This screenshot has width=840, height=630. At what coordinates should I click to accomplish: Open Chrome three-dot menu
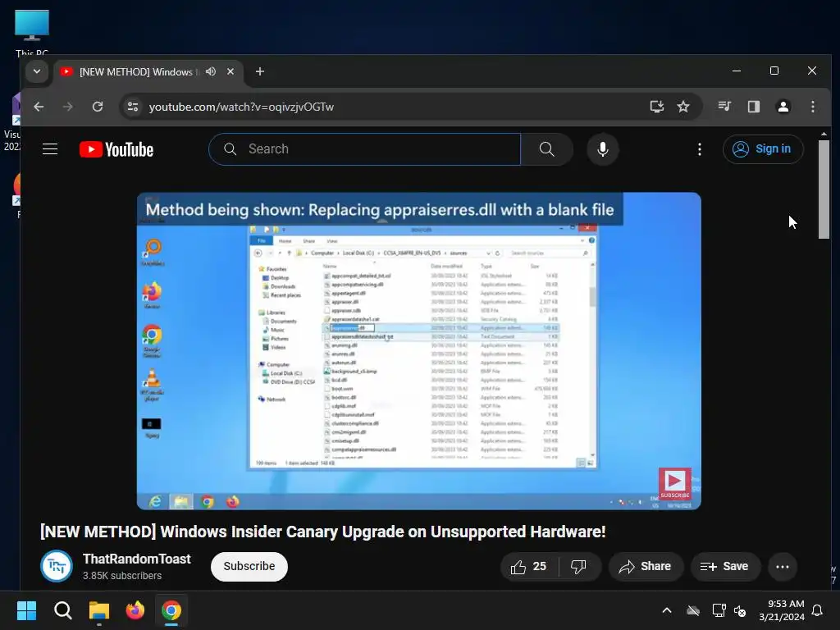click(813, 107)
